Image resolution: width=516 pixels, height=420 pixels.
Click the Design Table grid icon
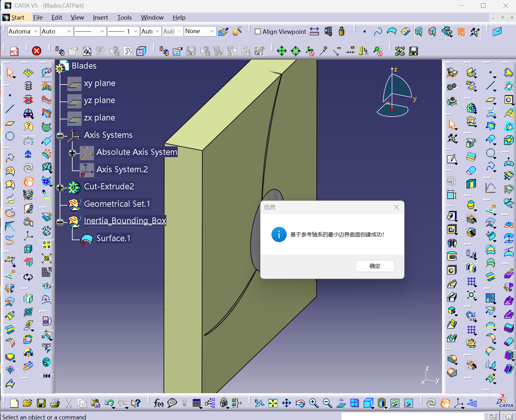196,403
